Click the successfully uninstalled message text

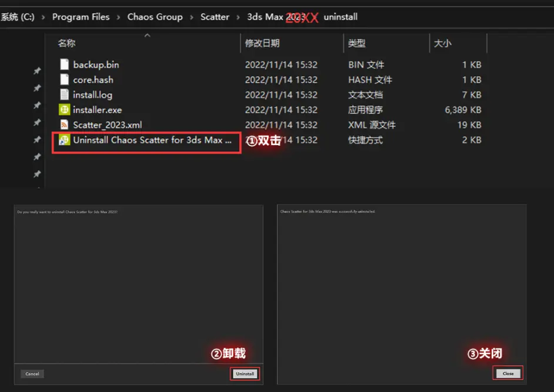[x=328, y=212]
